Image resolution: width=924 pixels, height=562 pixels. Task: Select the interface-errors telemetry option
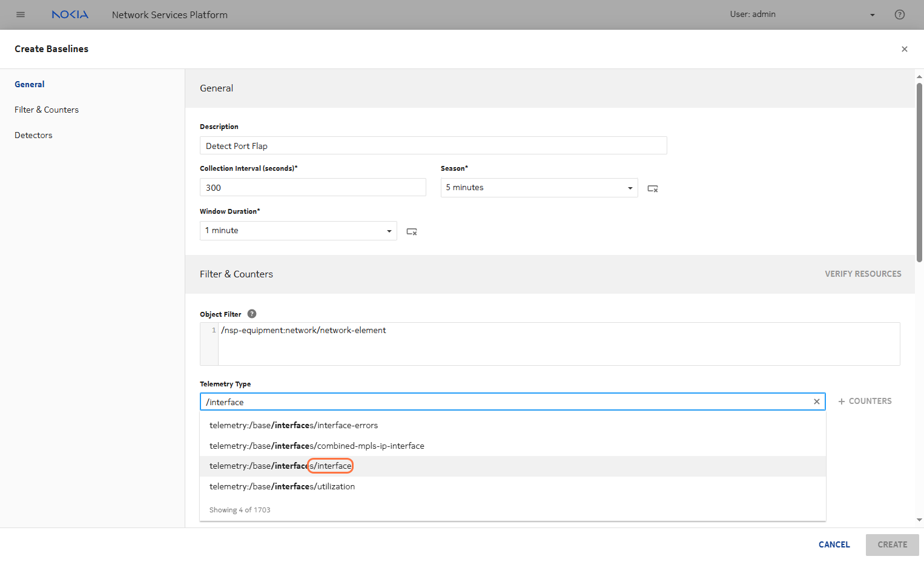pos(294,425)
